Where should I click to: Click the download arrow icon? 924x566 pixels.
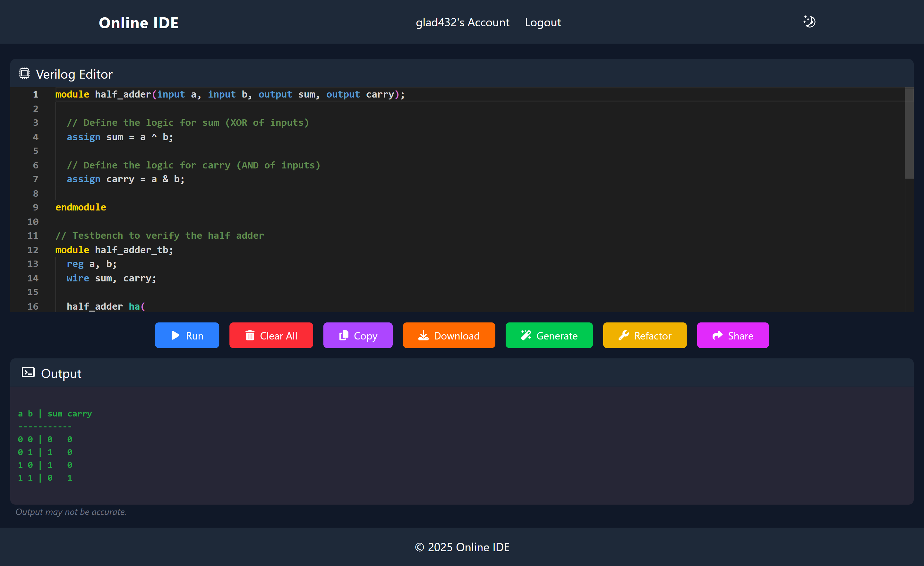point(424,335)
